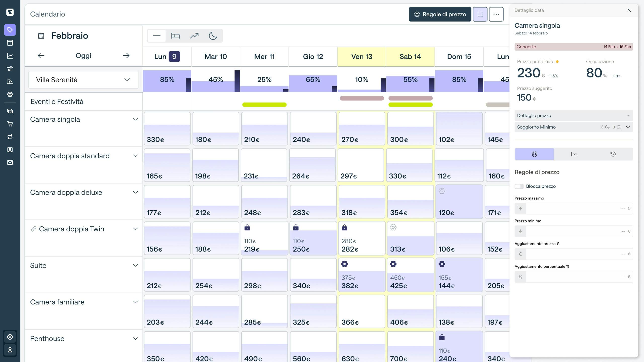Screen dimensions: 644x362
Task: Click the rule badge in Suite Ven 13 cell
Action: tap(344, 264)
